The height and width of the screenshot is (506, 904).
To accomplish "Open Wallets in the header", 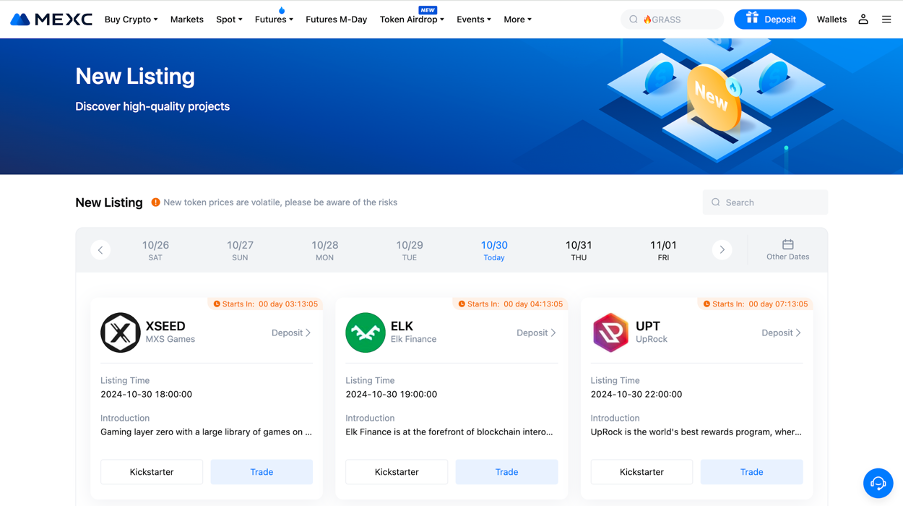I will click(831, 19).
